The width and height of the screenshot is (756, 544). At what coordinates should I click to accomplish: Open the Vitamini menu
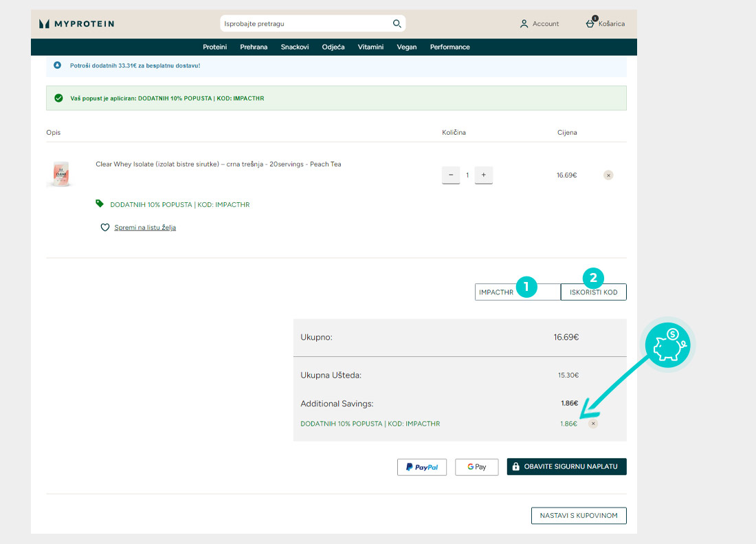[x=370, y=47]
